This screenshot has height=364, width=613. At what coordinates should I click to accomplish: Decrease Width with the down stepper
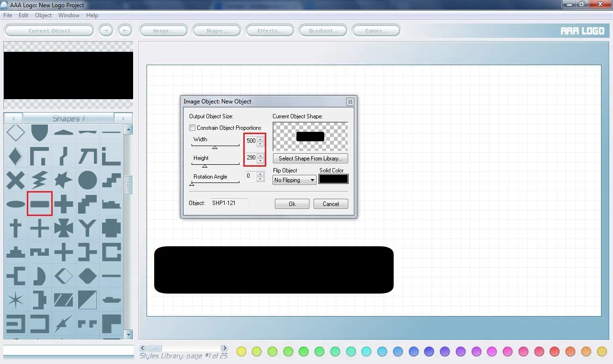(261, 144)
